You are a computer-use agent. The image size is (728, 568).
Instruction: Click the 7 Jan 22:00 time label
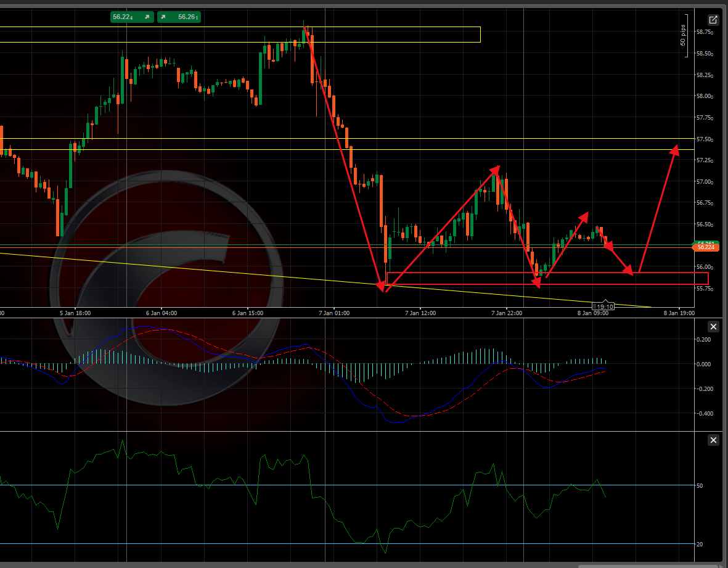(x=507, y=313)
